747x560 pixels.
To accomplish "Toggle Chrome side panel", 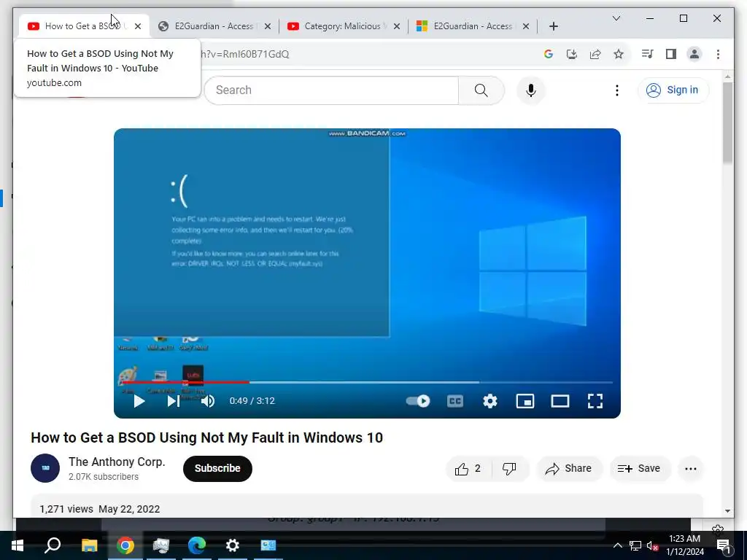I will (x=671, y=54).
